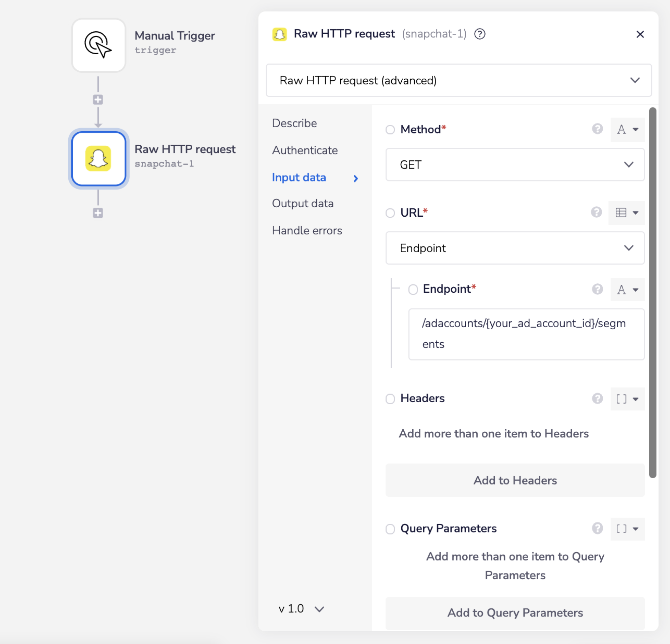The image size is (670, 644).
Task: Click the plus icon below Manual Trigger
Action: (98, 100)
